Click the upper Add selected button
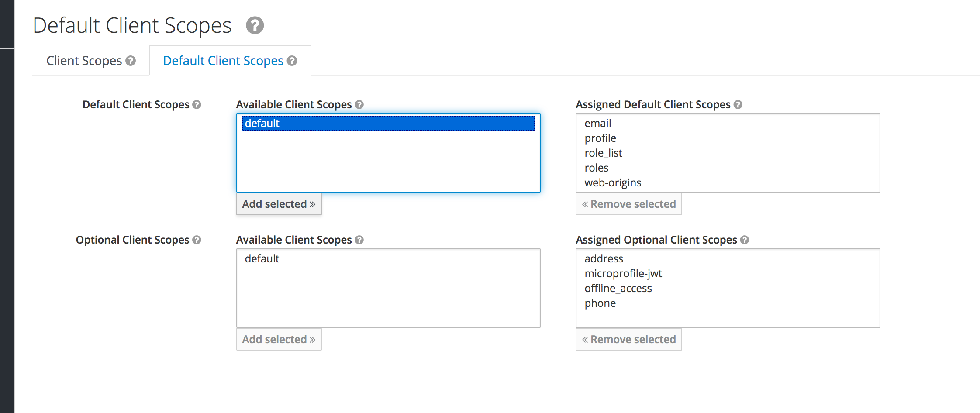Screen dimensions: 980x413 pyautogui.click(x=279, y=204)
